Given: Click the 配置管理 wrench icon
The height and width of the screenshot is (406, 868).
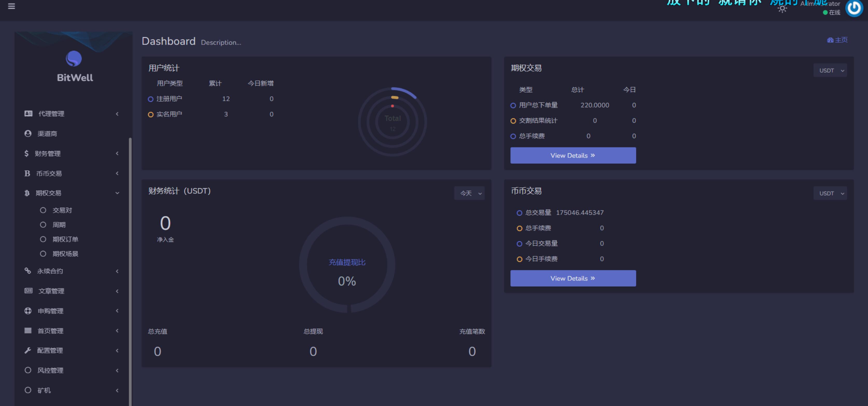Looking at the screenshot, I should 28,351.
